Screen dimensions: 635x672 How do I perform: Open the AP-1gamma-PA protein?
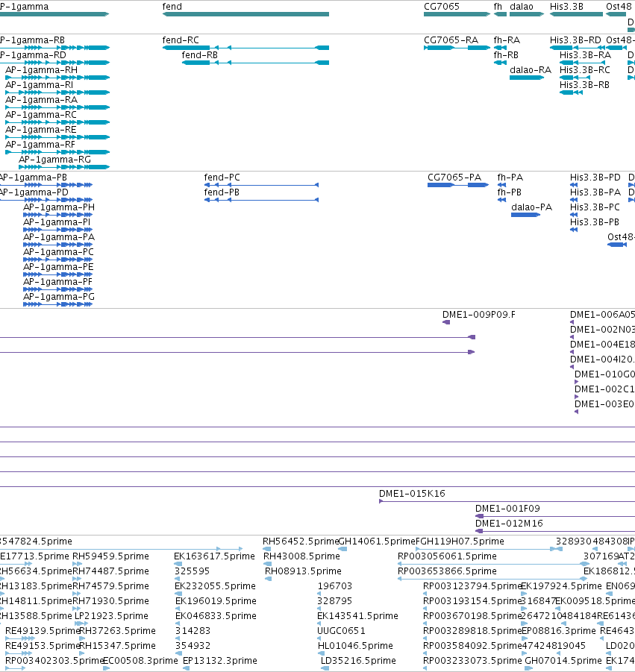tap(58, 245)
